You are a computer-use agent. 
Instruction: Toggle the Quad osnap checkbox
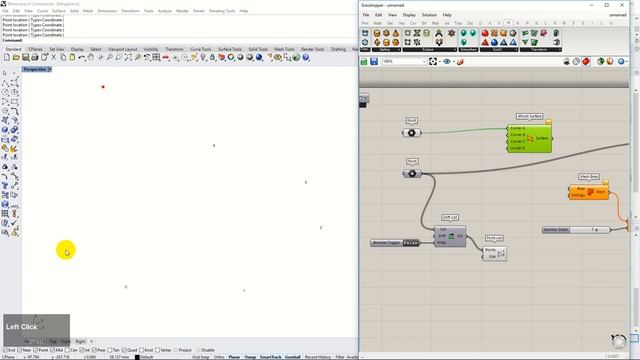(x=124, y=350)
